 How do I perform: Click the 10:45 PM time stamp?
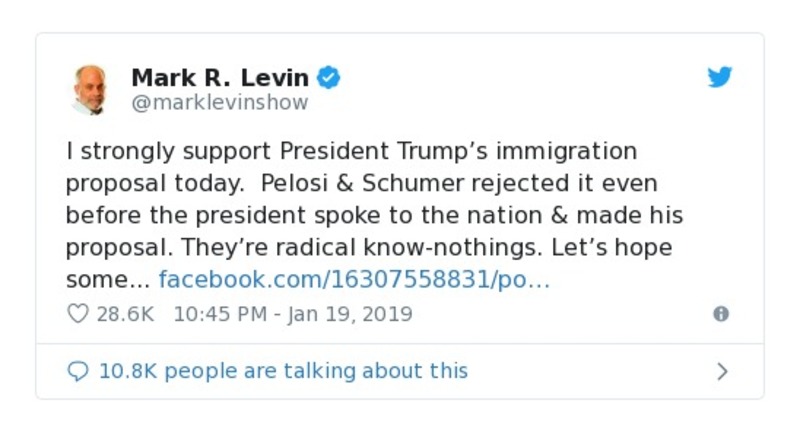[x=220, y=314]
